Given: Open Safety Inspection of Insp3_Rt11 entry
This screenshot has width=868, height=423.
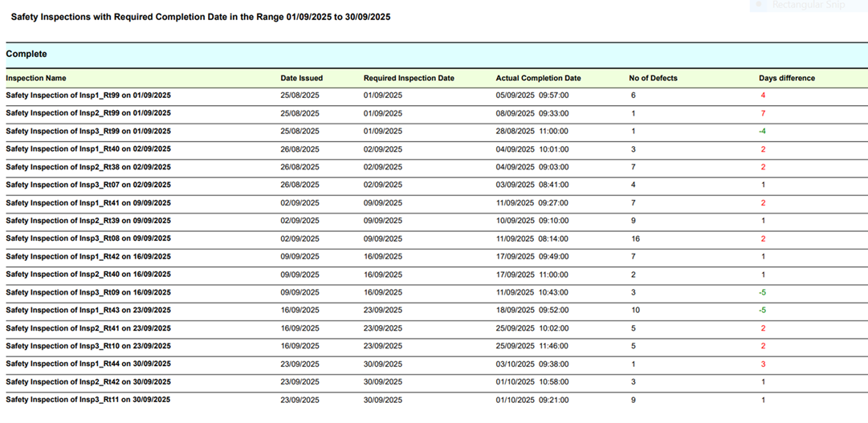Looking at the screenshot, I should pos(88,400).
